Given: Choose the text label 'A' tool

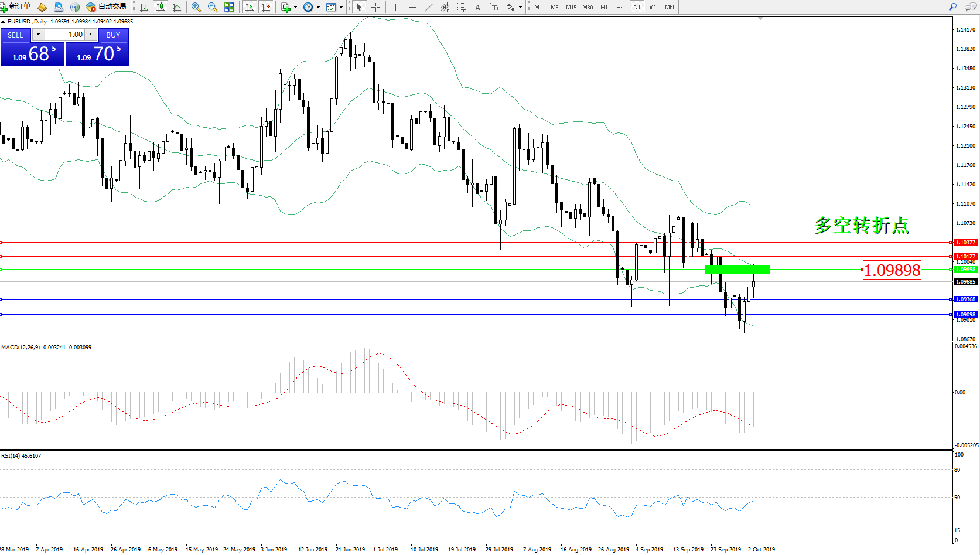Looking at the screenshot, I should coord(477,7).
